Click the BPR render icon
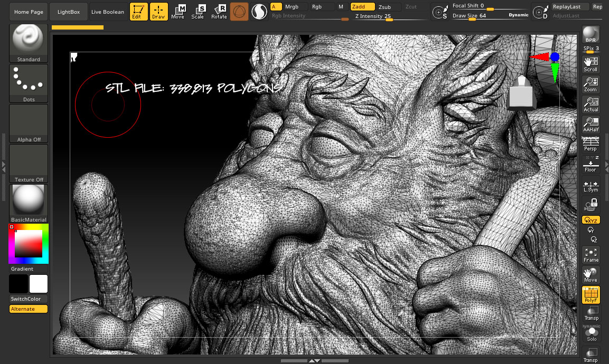This screenshot has height=364, width=609. point(591,35)
